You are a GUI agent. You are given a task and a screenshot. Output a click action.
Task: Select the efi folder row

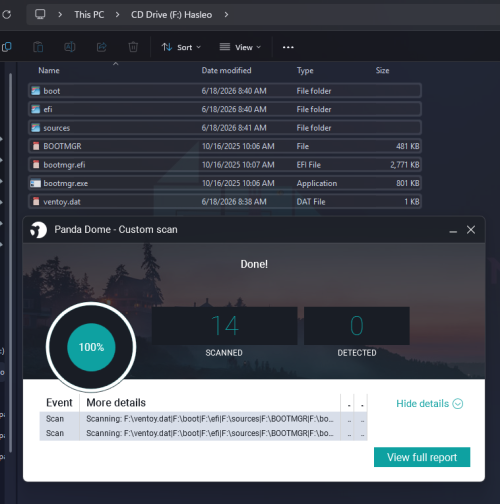pyautogui.click(x=225, y=109)
